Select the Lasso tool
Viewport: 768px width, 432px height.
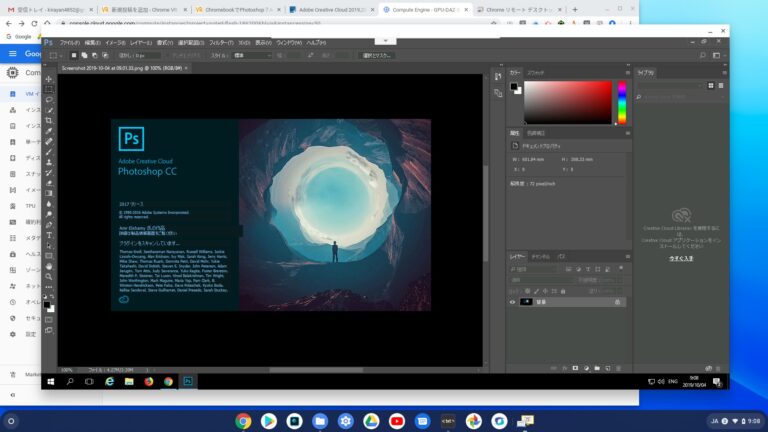pyautogui.click(x=48, y=99)
